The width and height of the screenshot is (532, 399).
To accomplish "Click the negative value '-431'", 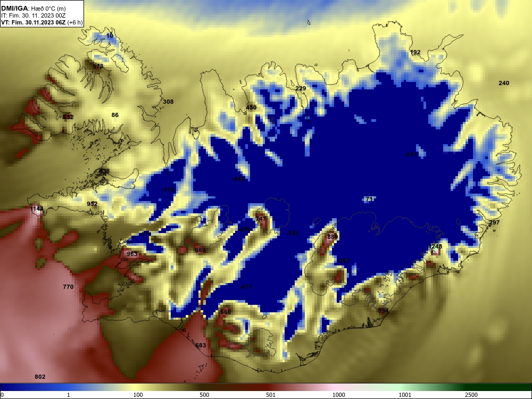I will pos(411,154).
